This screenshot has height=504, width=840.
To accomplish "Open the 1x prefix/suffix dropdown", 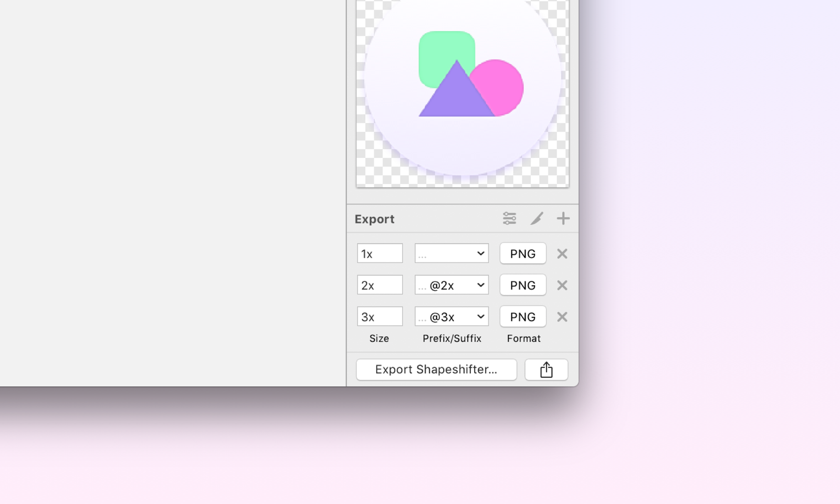I will [451, 254].
